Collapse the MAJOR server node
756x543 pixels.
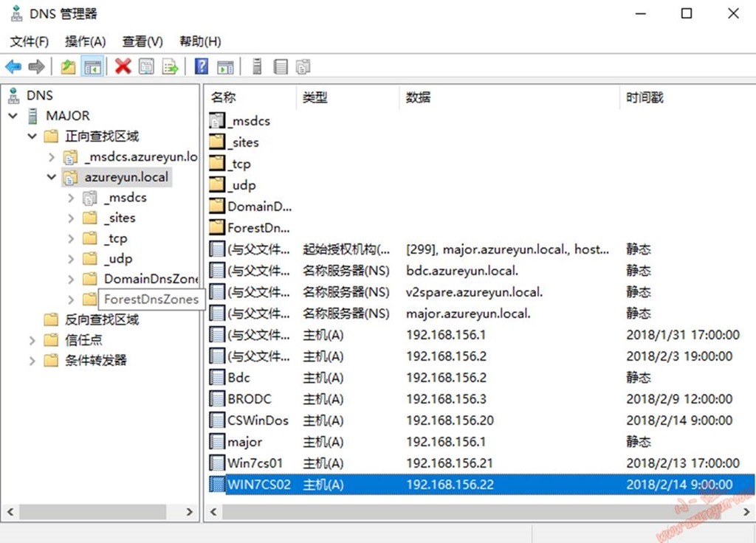13,116
